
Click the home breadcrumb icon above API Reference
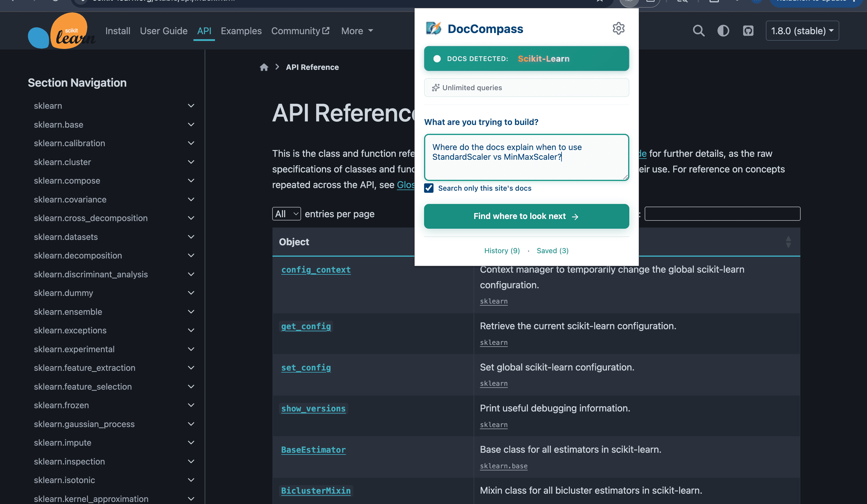(264, 67)
